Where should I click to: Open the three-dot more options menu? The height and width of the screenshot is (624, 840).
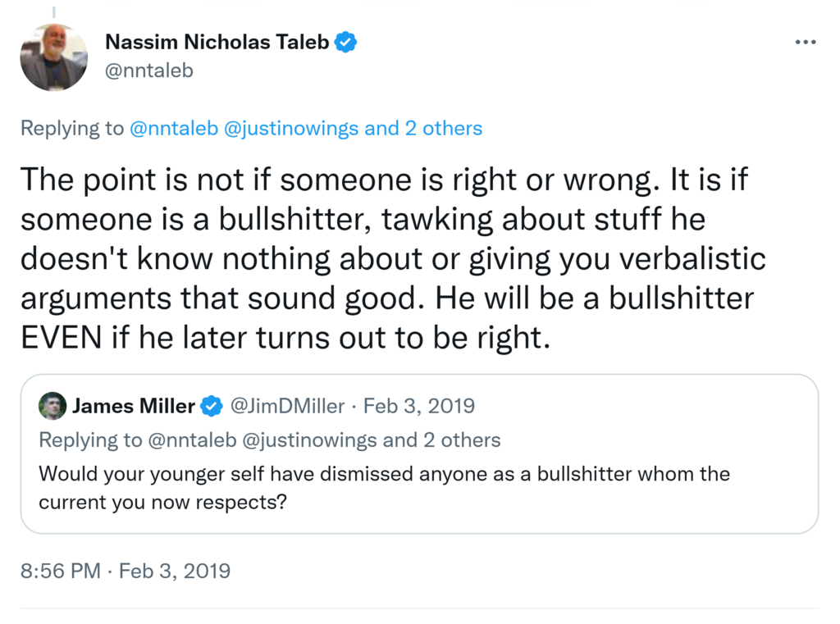pos(806,43)
